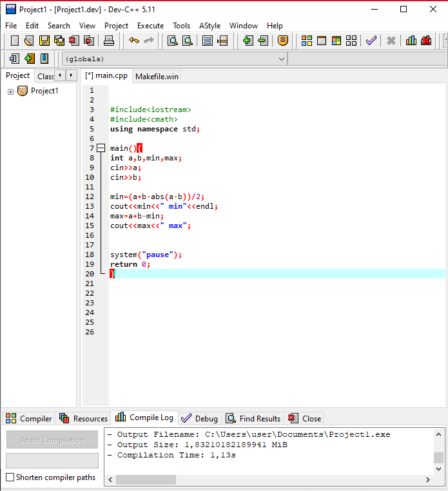Viewport: 448px width, 491px height.
Task: Open the Execute menu
Action: 150,26
